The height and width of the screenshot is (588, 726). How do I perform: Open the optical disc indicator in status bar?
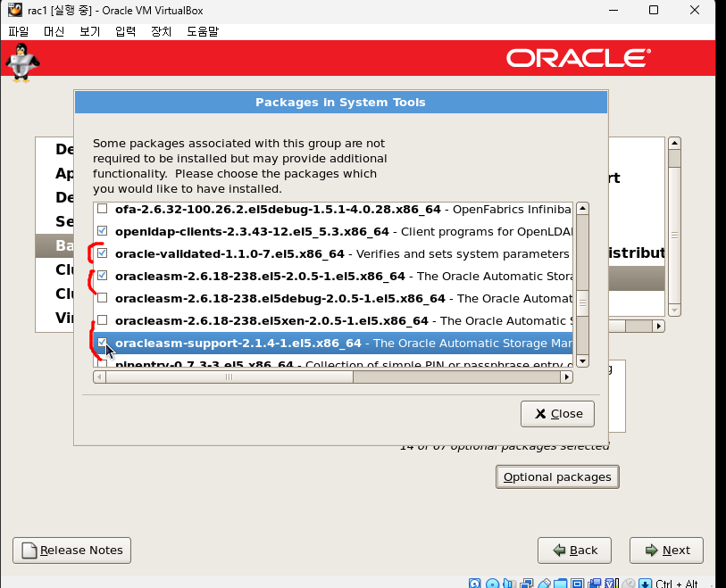click(x=493, y=584)
